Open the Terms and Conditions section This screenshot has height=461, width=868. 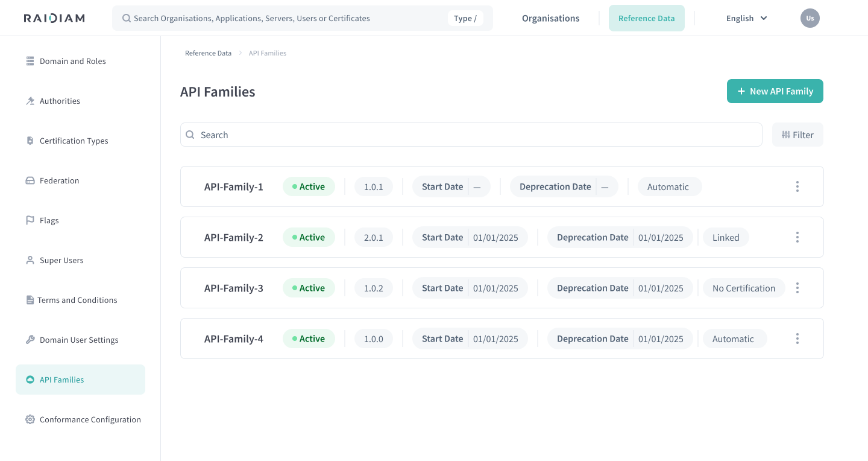tap(78, 300)
